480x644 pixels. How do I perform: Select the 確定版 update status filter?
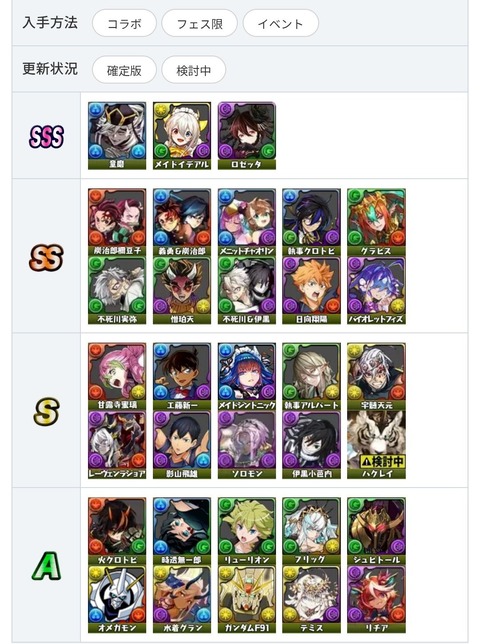click(x=124, y=70)
